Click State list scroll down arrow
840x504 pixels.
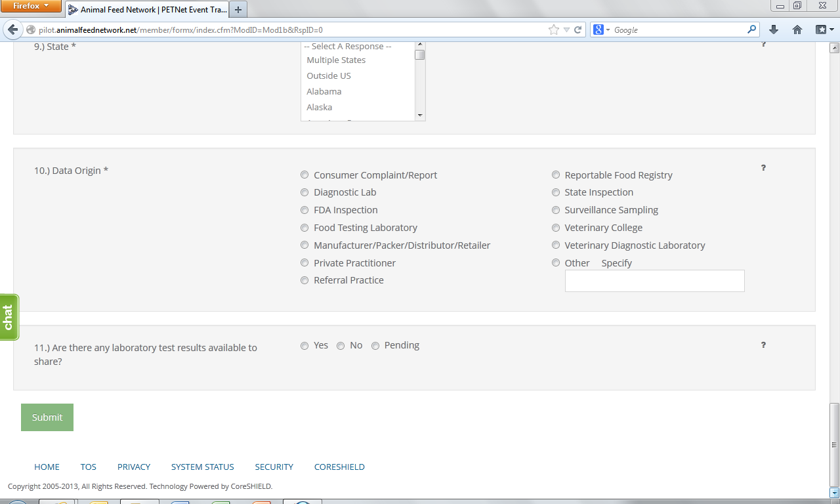[420, 115]
